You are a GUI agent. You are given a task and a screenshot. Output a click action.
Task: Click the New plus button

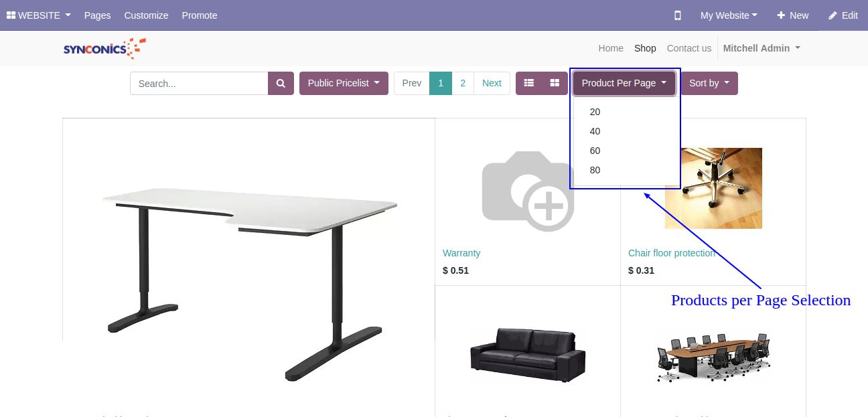coord(792,15)
